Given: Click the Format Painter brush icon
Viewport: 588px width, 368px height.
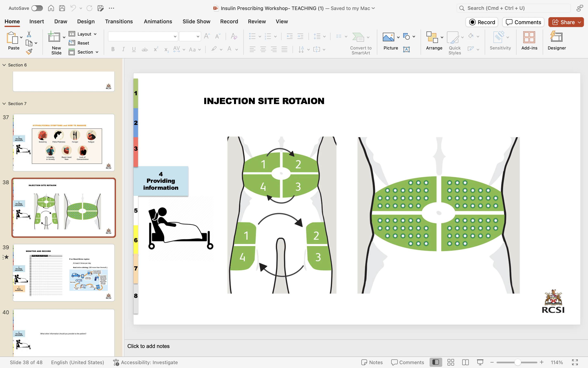Looking at the screenshot, I should tap(29, 52).
